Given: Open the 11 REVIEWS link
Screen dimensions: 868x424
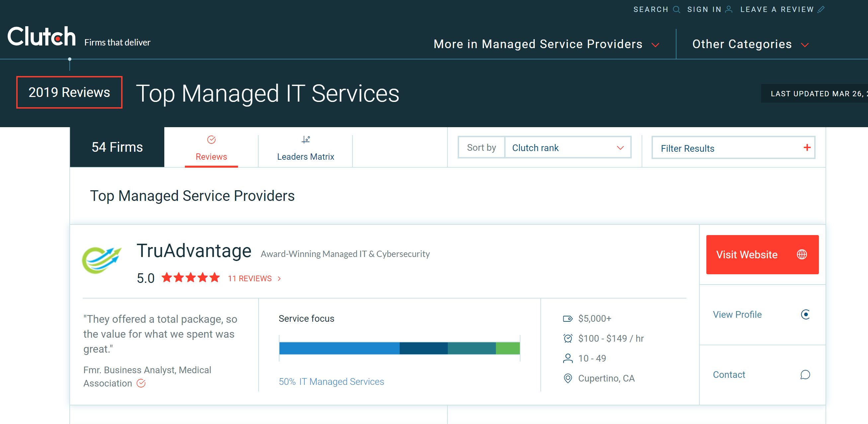Looking at the screenshot, I should click(250, 279).
